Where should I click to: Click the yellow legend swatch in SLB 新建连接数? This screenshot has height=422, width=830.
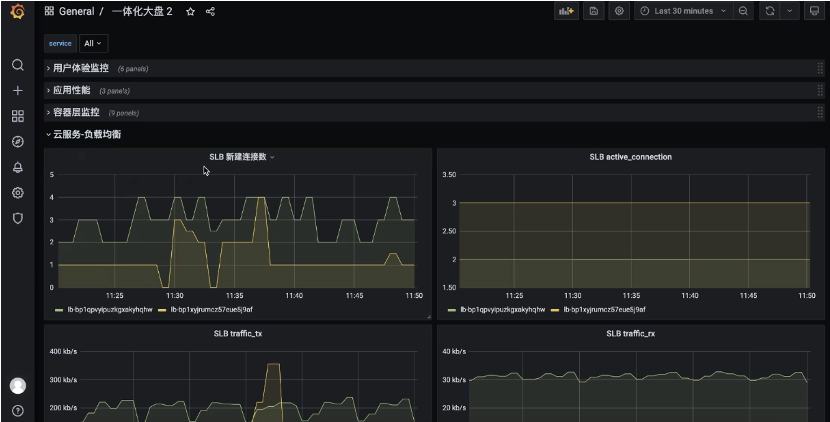click(162, 310)
